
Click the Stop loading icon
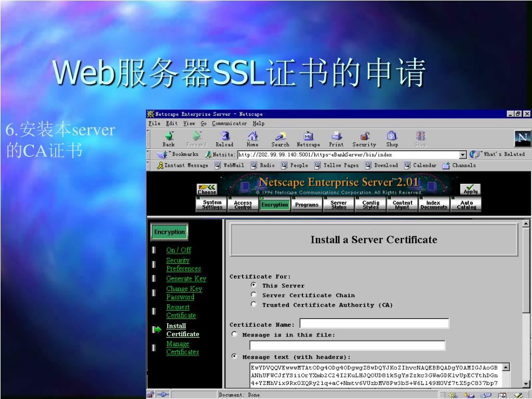coord(420,139)
